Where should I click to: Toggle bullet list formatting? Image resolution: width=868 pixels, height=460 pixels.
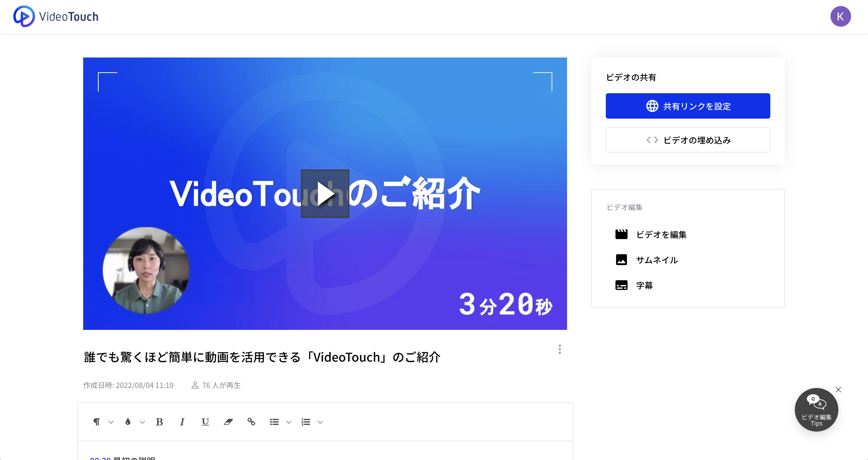tap(274, 422)
